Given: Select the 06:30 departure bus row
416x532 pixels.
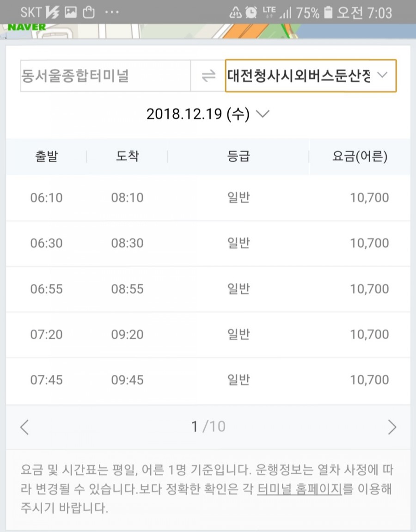Looking at the screenshot, I should pos(208,243).
